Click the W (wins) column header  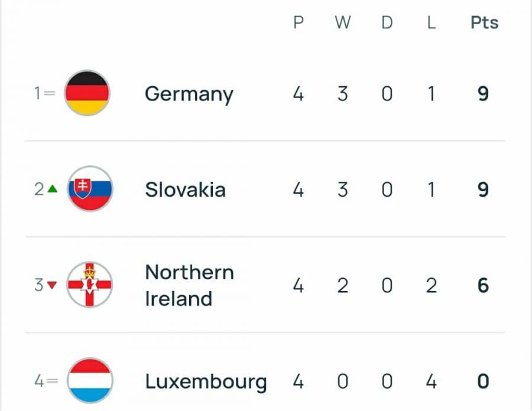pyautogui.click(x=343, y=23)
